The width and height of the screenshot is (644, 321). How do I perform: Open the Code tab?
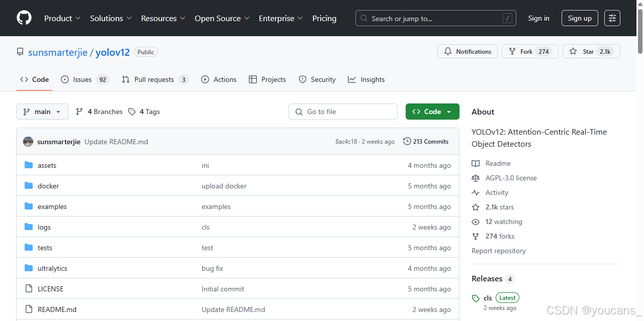[x=35, y=79]
